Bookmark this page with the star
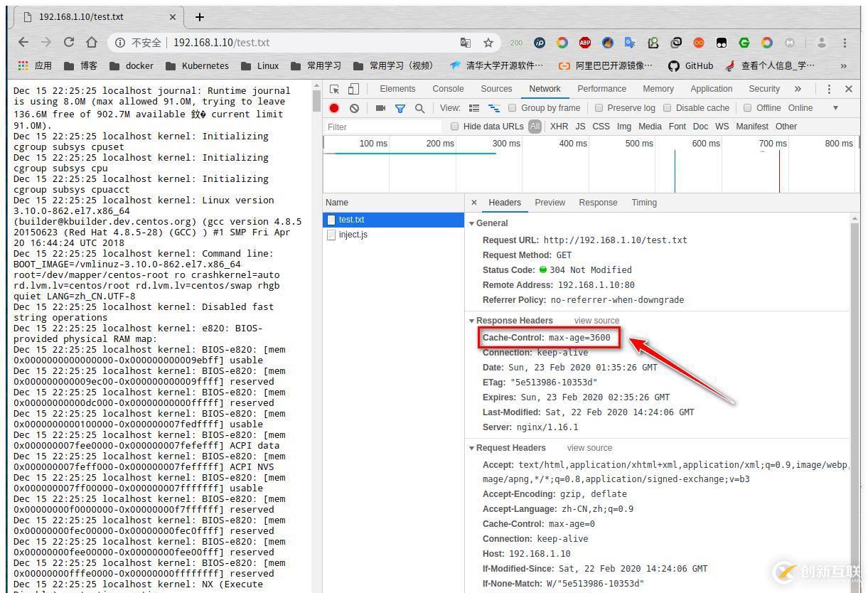This screenshot has width=868, height=593. click(x=488, y=43)
